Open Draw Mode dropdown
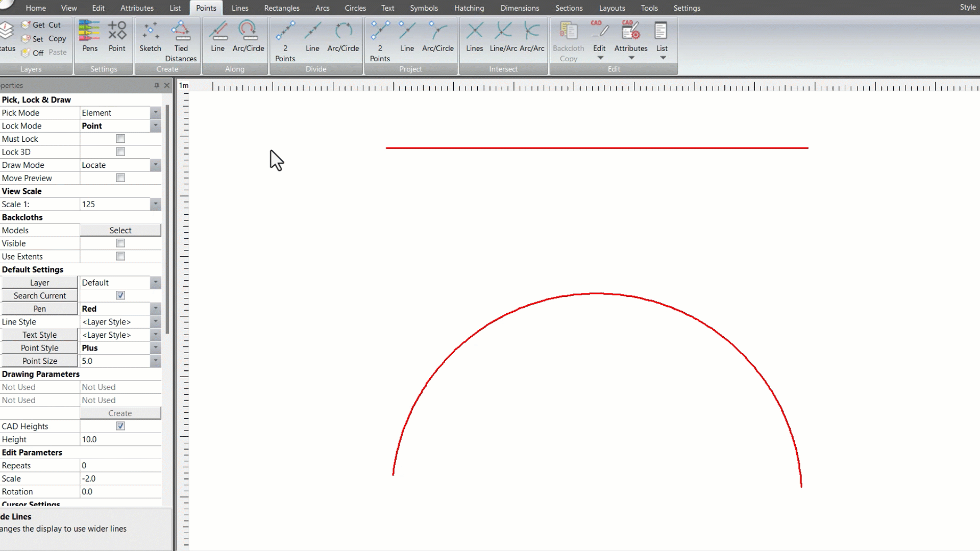Screen dimensions: 980x551 pos(156,165)
